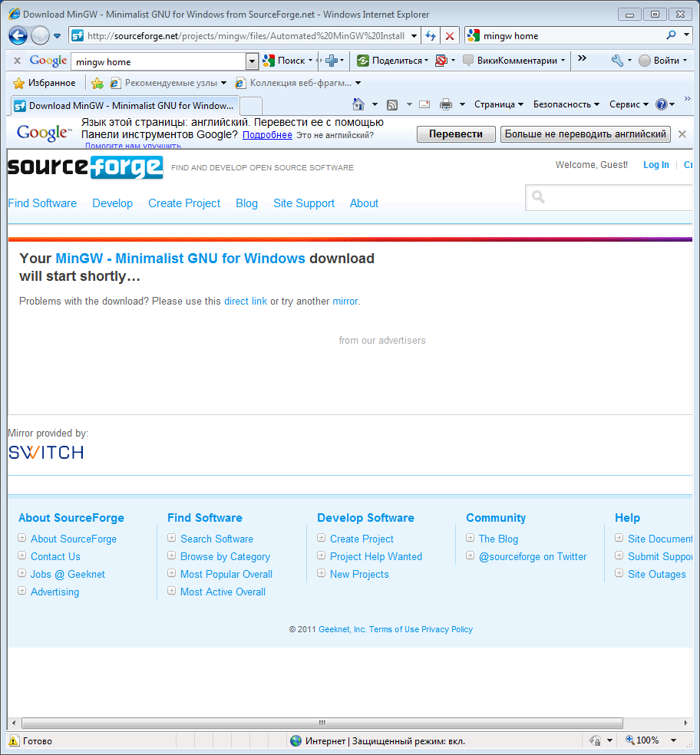Open the recent pages dropdown beside the Forward button
The height and width of the screenshot is (755, 700).
tap(57, 36)
